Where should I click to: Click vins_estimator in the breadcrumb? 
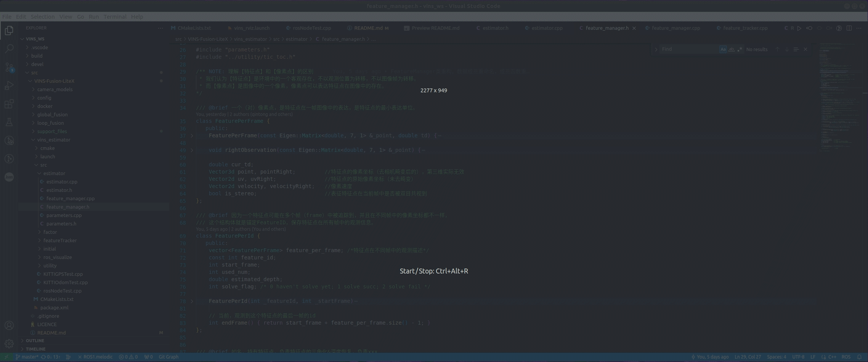(x=250, y=39)
